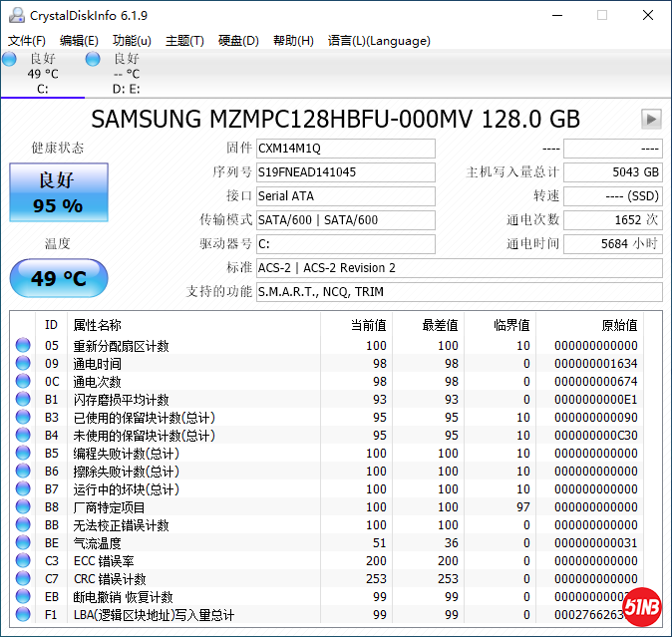Click the C: drive status orb
The image size is (672, 637).
(x=10, y=60)
